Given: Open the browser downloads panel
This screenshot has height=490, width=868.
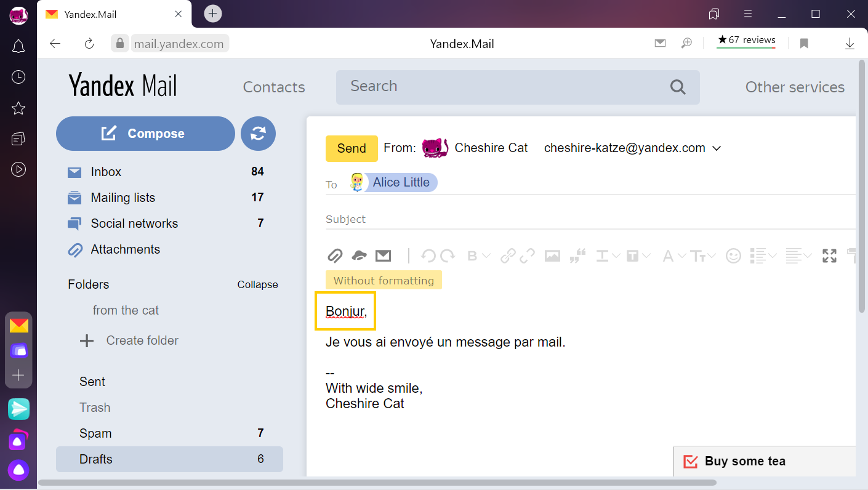Looking at the screenshot, I should point(850,43).
